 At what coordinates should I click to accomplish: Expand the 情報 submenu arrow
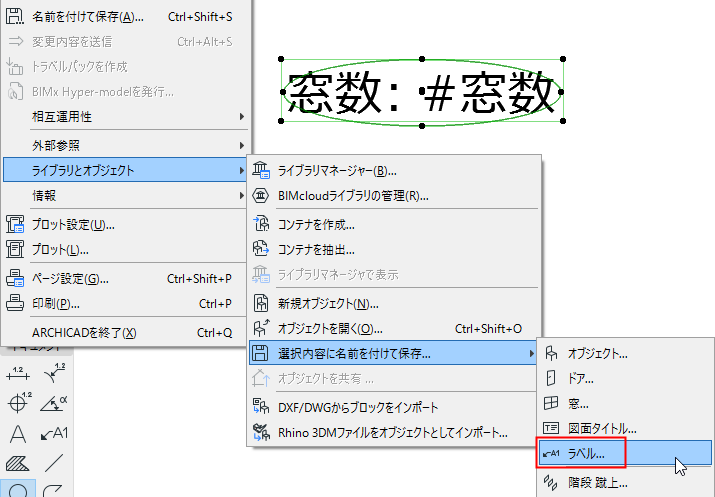coord(242,196)
